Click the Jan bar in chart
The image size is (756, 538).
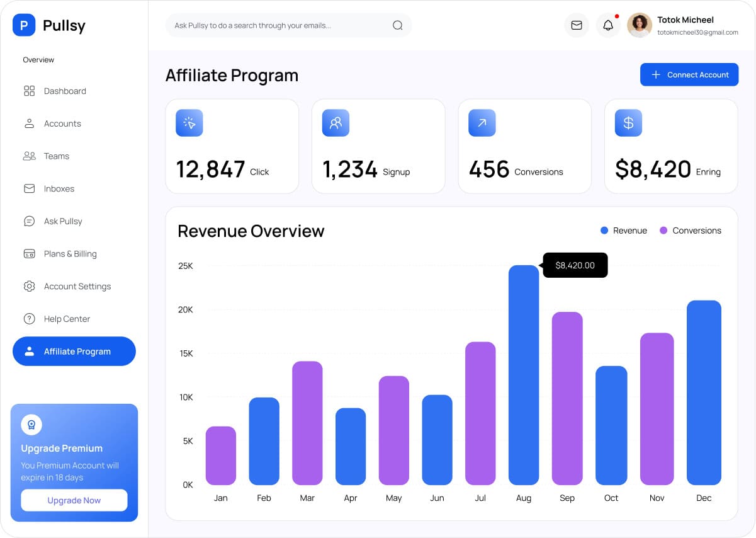point(221,455)
